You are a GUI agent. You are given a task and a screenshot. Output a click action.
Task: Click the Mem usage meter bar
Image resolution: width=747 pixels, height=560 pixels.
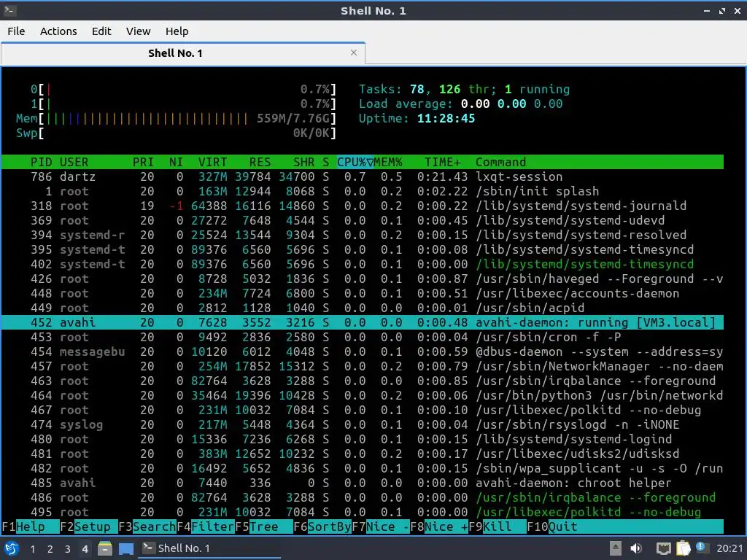(x=177, y=119)
